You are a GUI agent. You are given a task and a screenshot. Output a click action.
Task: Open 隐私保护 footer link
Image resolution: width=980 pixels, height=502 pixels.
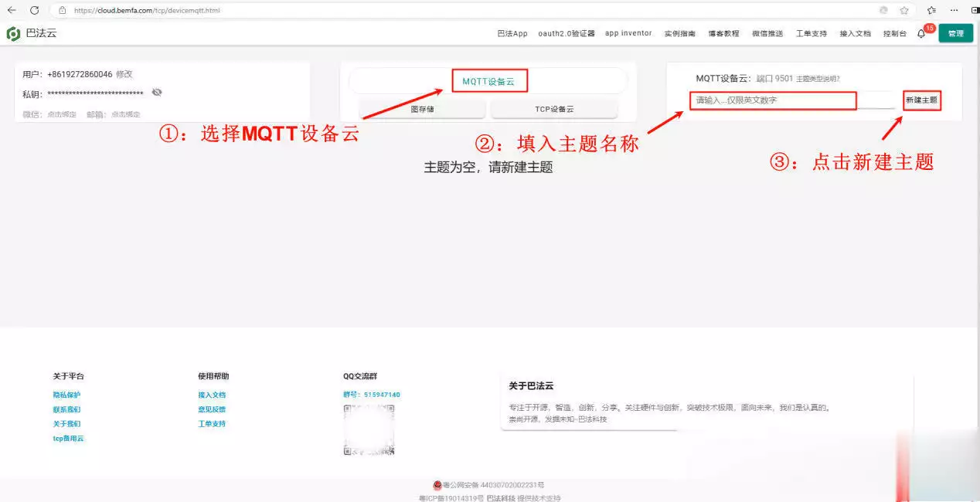pyautogui.click(x=66, y=395)
